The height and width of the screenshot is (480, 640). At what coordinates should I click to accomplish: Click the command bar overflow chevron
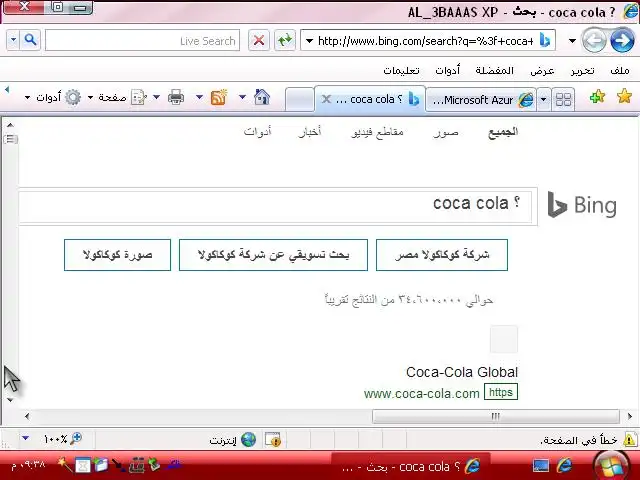click(x=7, y=90)
